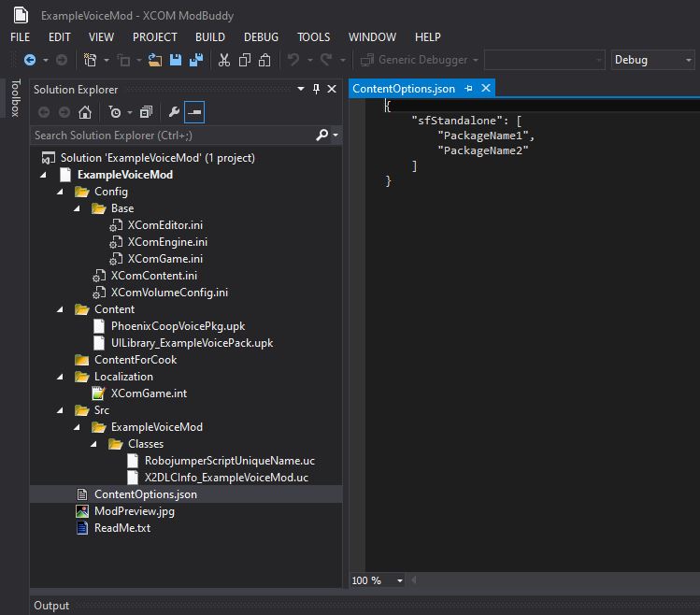Viewport: 700px width, 615px height.
Task: Open the BUILD menu
Action: 210,37
